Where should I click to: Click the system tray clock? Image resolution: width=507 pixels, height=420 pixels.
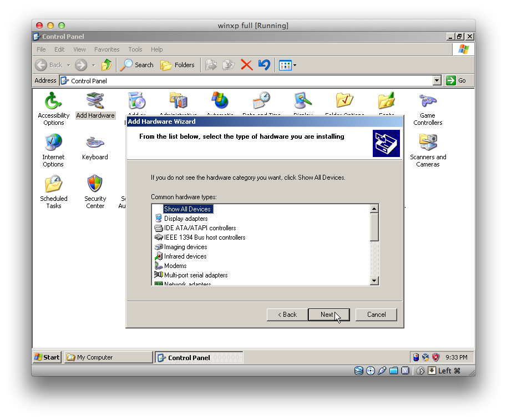[456, 357]
